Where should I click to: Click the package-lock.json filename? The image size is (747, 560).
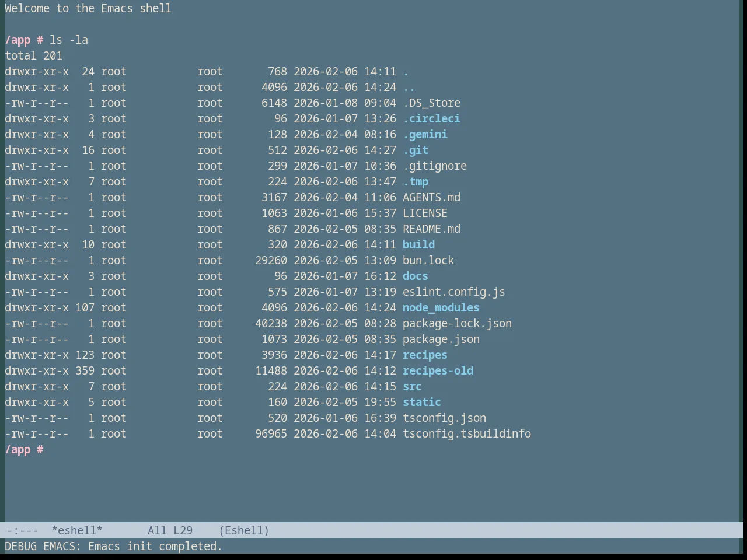tap(457, 323)
